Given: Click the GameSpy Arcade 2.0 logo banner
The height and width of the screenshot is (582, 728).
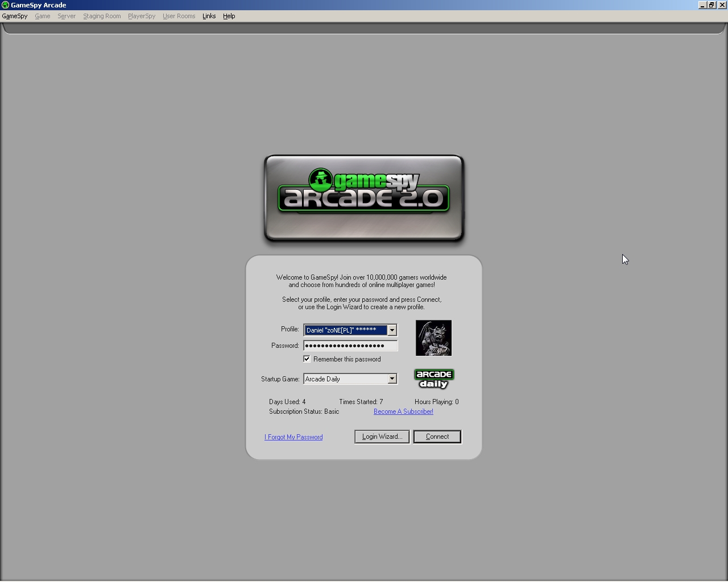Looking at the screenshot, I should [364, 198].
